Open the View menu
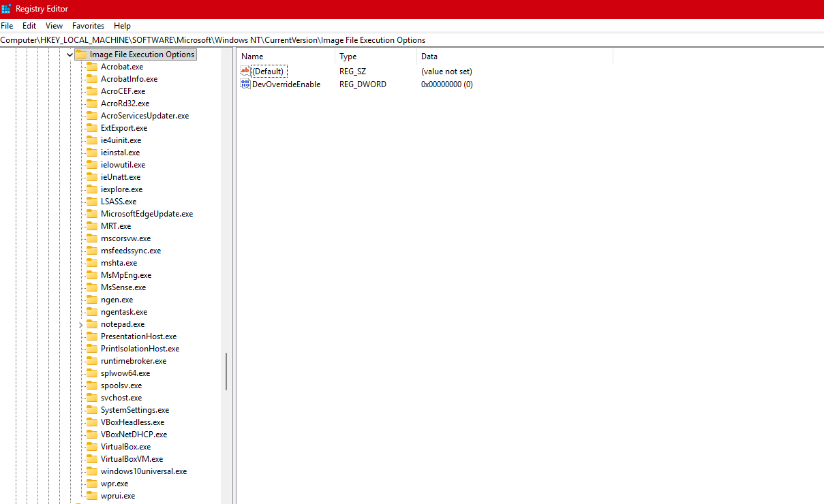 coord(54,26)
